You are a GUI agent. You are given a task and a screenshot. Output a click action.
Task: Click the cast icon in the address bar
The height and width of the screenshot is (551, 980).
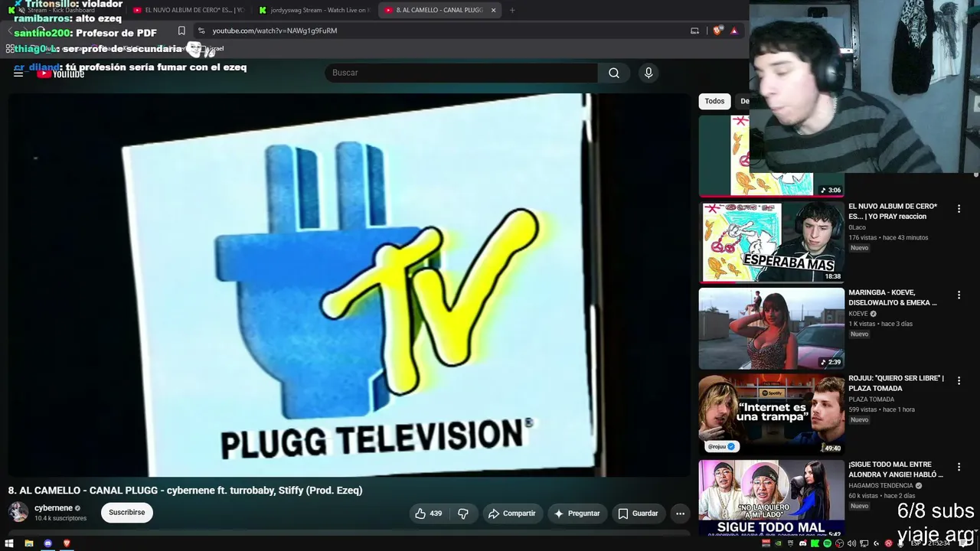tap(695, 31)
